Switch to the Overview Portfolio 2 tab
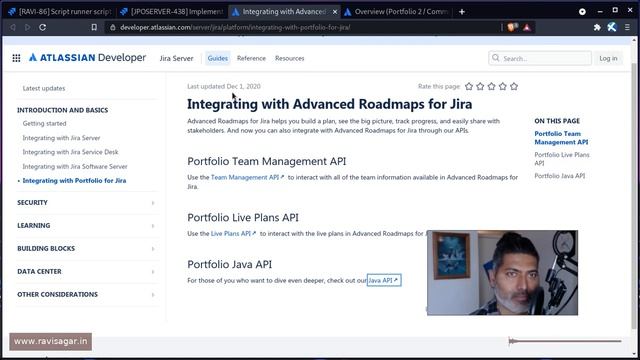Viewport: 640px width, 360px height. pyautogui.click(x=396, y=12)
